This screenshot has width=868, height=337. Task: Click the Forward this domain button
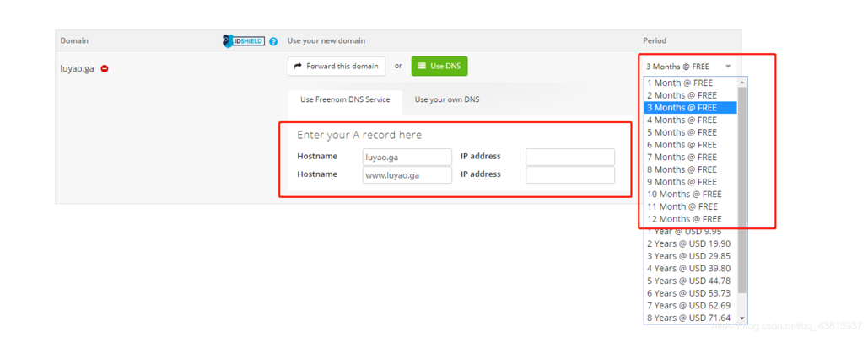pos(337,67)
